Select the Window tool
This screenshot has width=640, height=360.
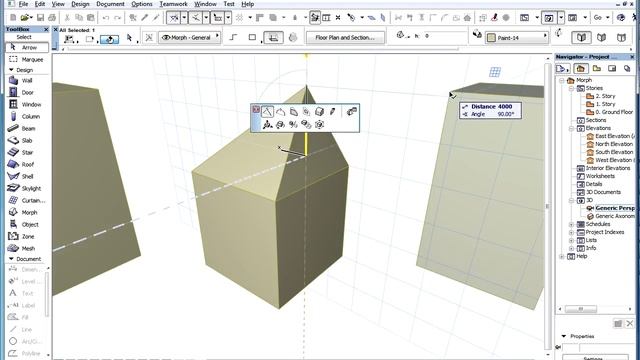[27, 104]
